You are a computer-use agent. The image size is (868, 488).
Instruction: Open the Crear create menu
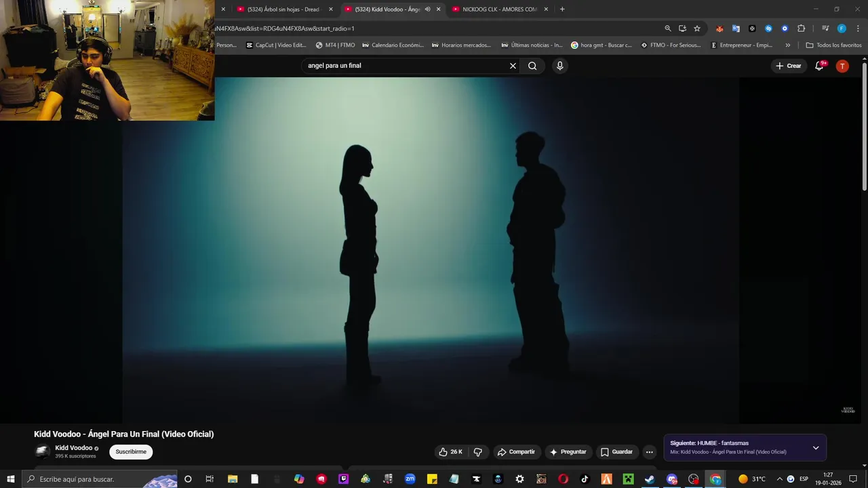pos(788,66)
